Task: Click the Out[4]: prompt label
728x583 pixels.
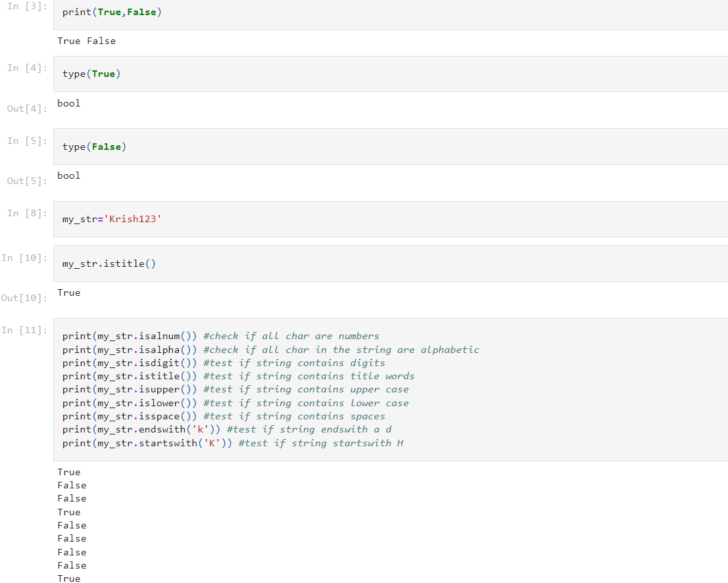Action: (x=27, y=108)
